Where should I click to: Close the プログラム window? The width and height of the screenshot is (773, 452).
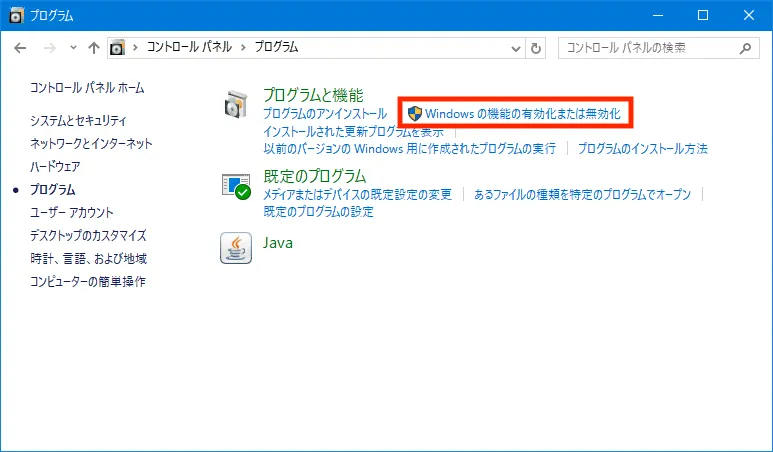pos(748,15)
